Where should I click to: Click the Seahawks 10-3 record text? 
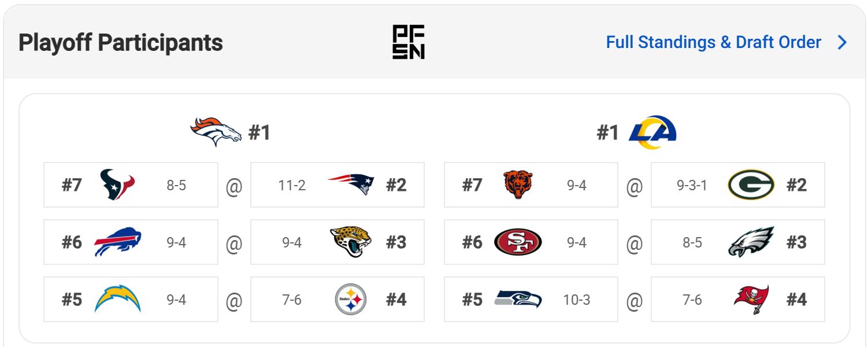click(577, 300)
